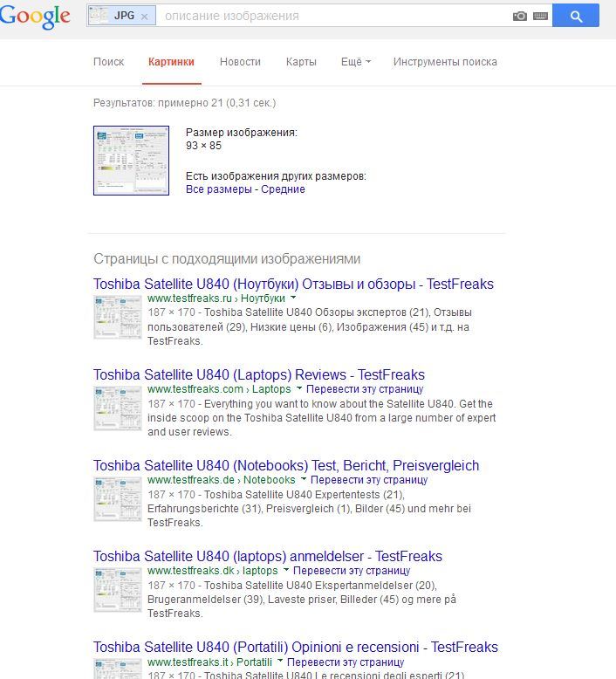616x679 pixels.
Task: Go to the Карты tab
Action: pos(301,62)
